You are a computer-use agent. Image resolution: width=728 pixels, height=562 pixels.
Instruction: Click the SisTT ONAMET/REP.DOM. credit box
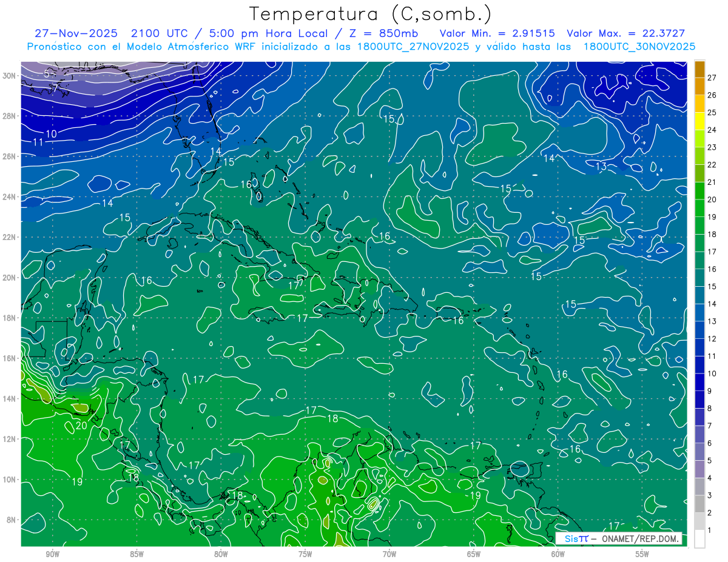tap(618, 538)
